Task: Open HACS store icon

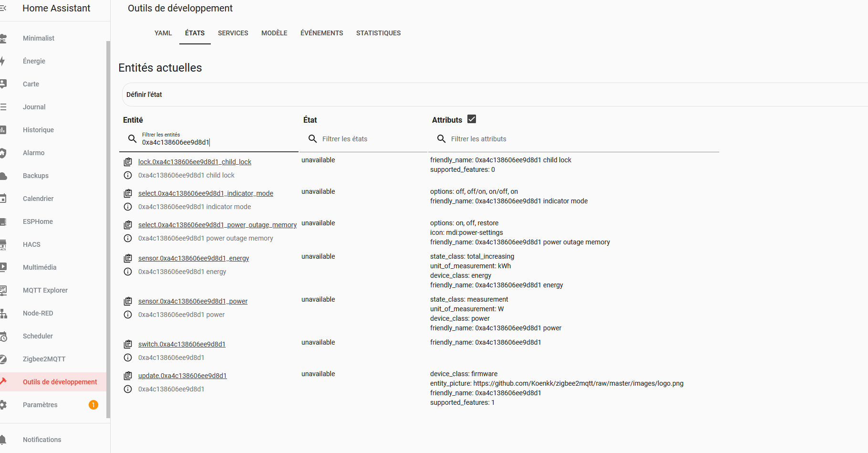Action: (3, 244)
